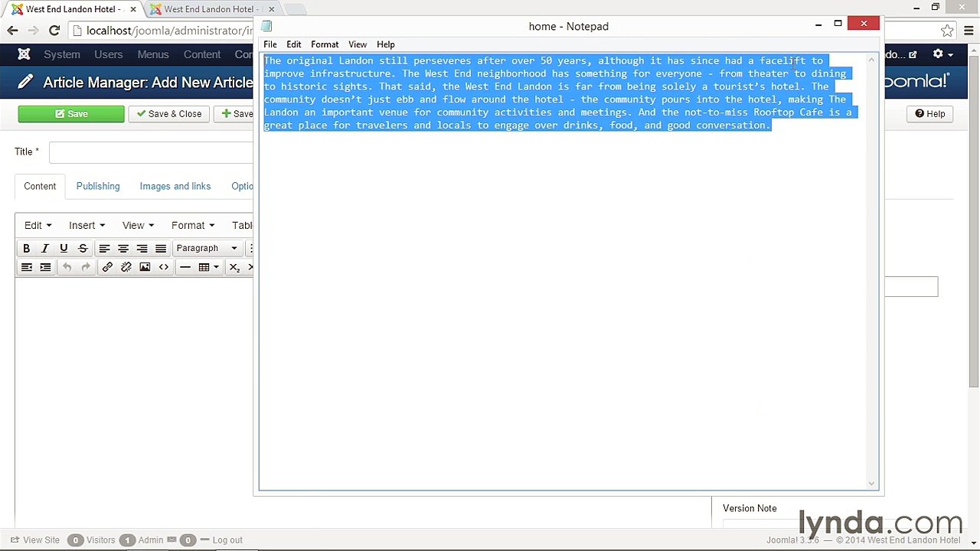This screenshot has width=980, height=551.
Task: Open the editor's Insert dropdown menu
Action: (87, 225)
